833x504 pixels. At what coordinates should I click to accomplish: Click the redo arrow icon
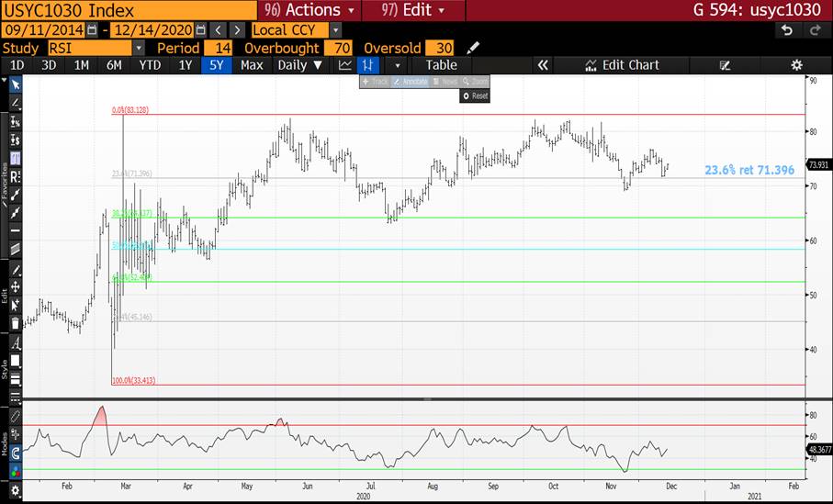click(816, 30)
